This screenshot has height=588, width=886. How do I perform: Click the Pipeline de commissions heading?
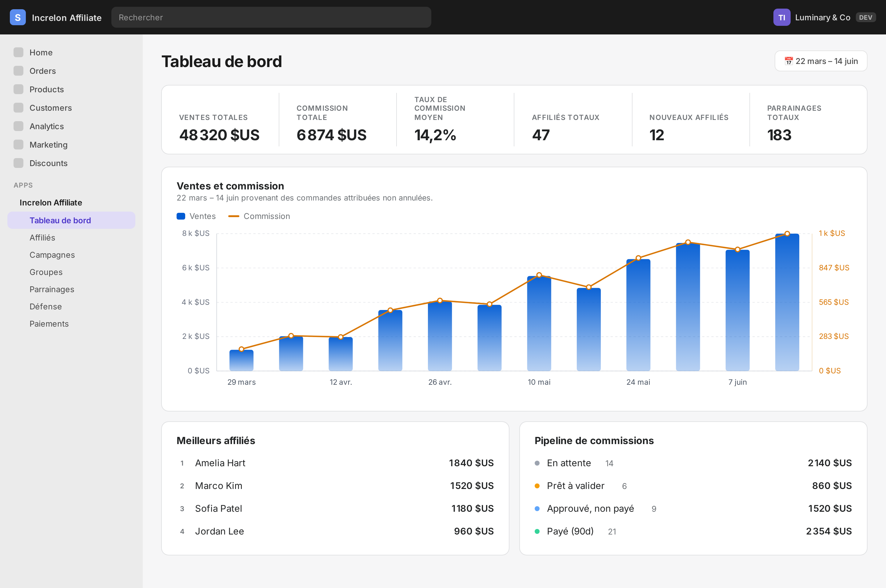pos(594,441)
